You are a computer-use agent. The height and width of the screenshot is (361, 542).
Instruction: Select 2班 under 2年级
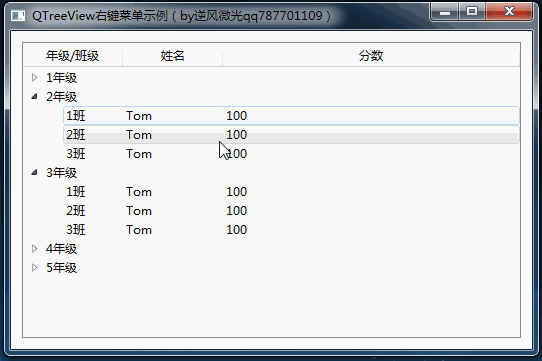76,135
